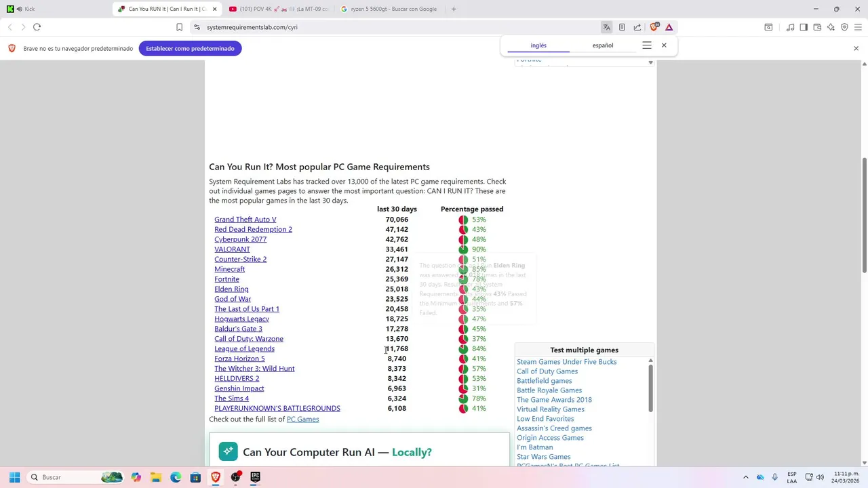
Task: Open the tab search icon in toolbar
Action: tap(768, 27)
